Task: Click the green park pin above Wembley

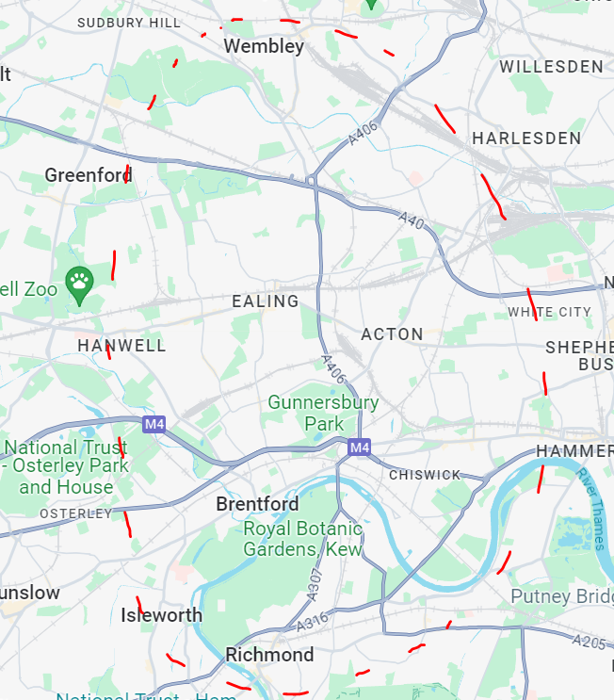Action: (371, 4)
